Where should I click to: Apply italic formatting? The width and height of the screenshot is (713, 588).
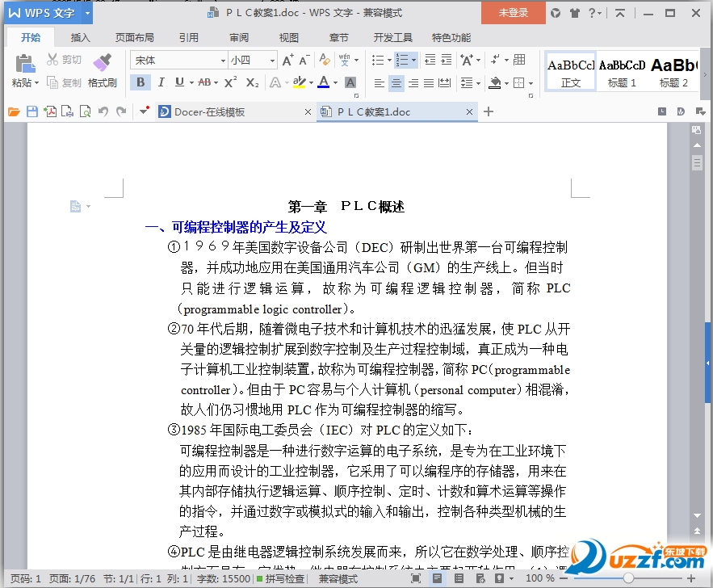click(161, 82)
